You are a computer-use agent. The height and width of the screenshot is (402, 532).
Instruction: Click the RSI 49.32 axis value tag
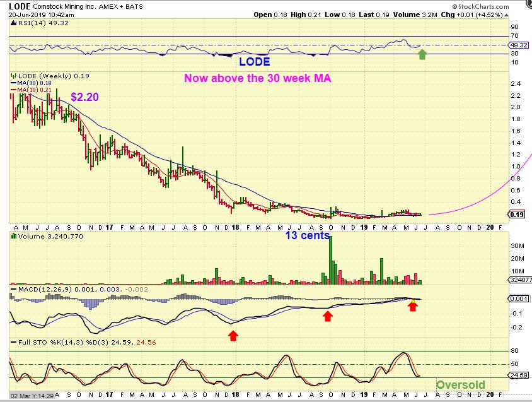518,45
